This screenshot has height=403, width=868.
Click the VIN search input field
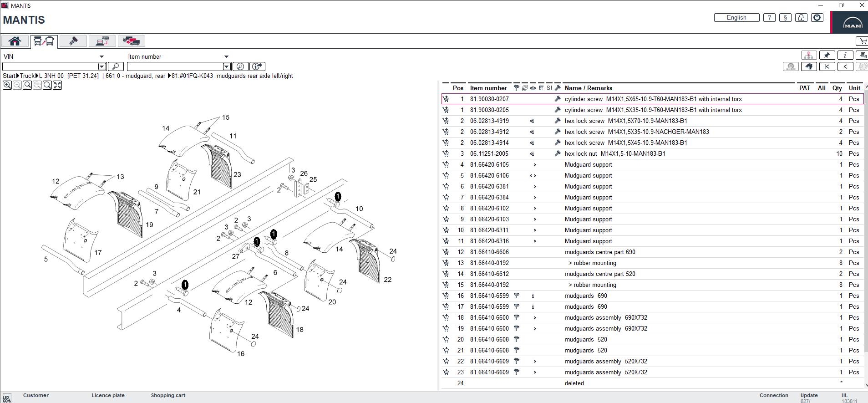pyautogui.click(x=51, y=66)
